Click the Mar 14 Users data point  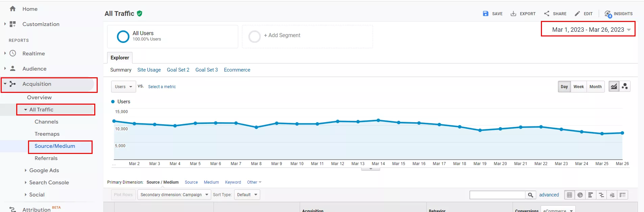[378, 120]
